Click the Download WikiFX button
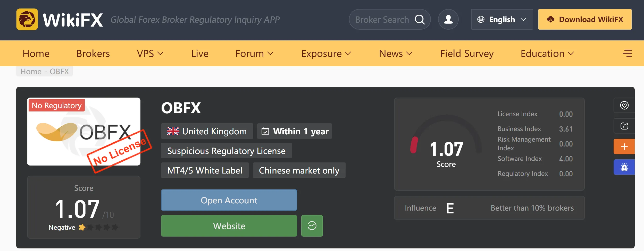 [x=585, y=19]
